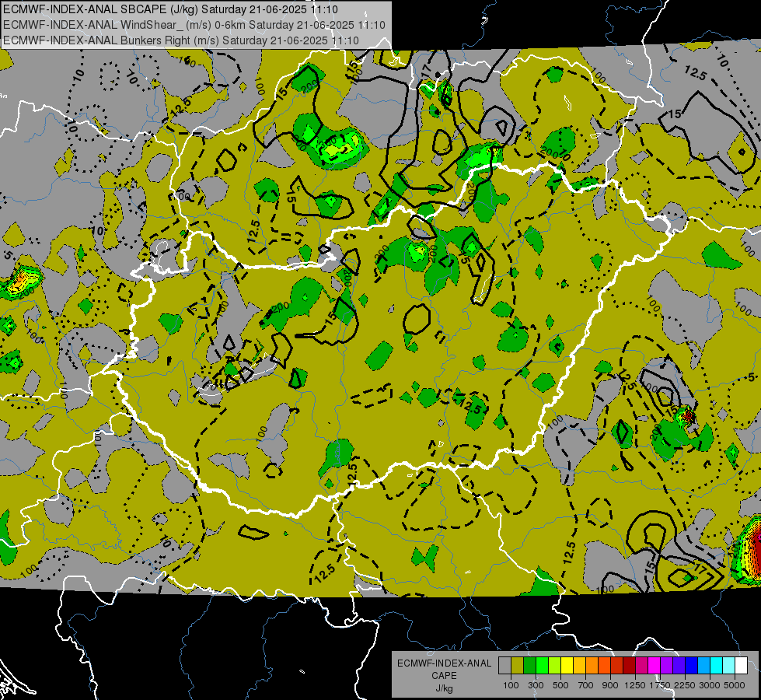Choose the pinkish-magenta legend swatch after 1250

coord(641,665)
